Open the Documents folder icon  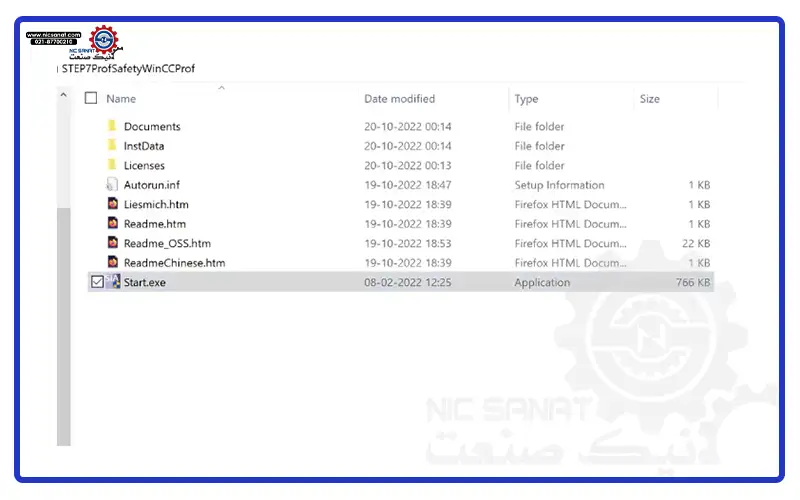coord(112,126)
